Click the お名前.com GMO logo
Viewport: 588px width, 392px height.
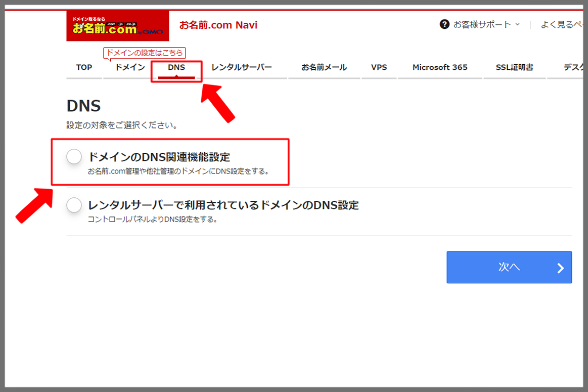118,25
